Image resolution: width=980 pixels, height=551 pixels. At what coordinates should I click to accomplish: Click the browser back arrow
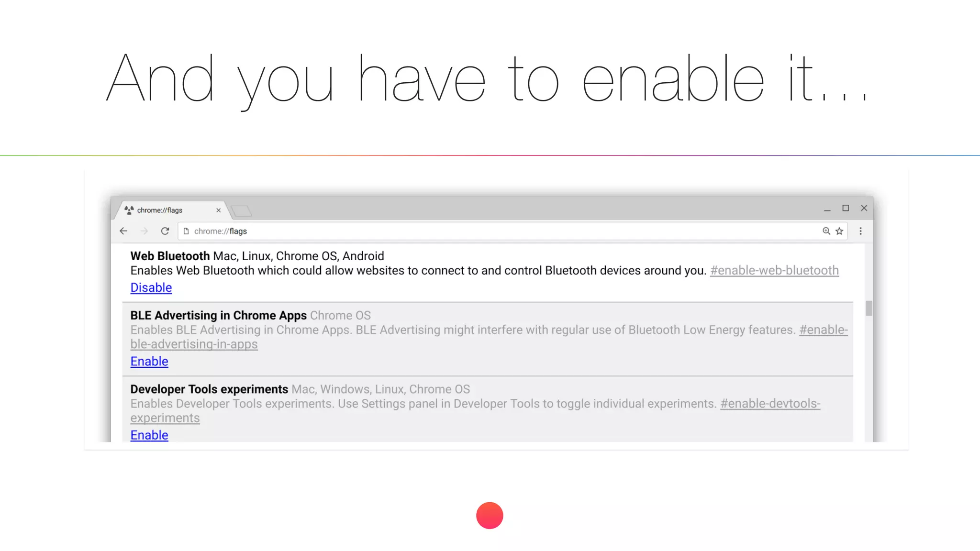pyautogui.click(x=123, y=231)
